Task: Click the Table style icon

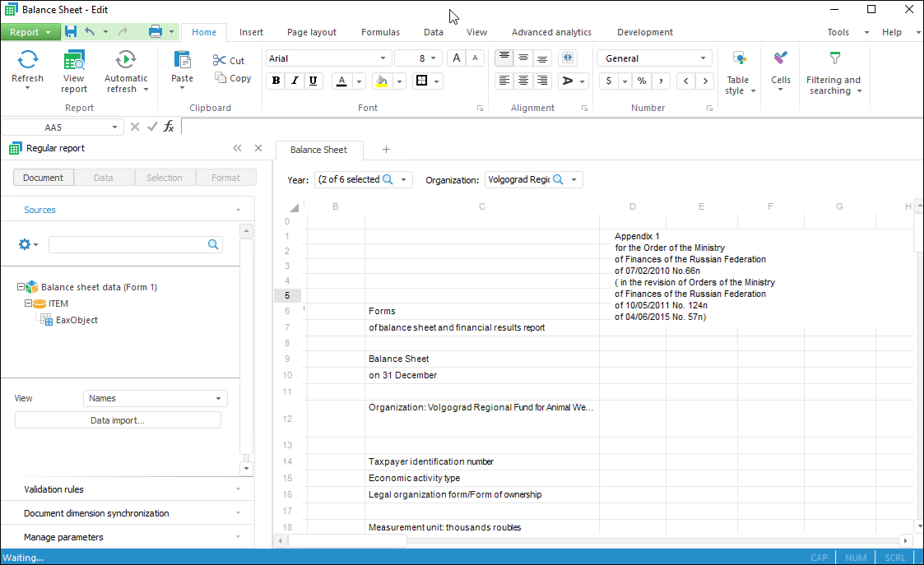Action: 739,59
